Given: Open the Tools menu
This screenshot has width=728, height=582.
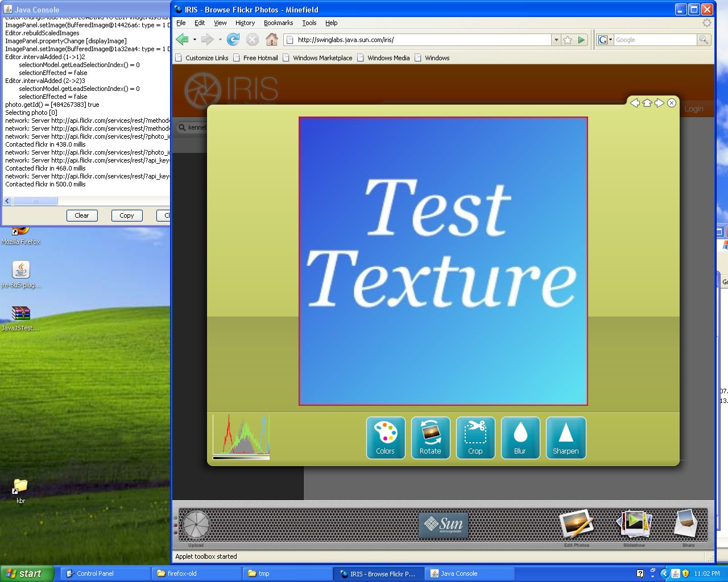Looking at the screenshot, I should click(309, 23).
